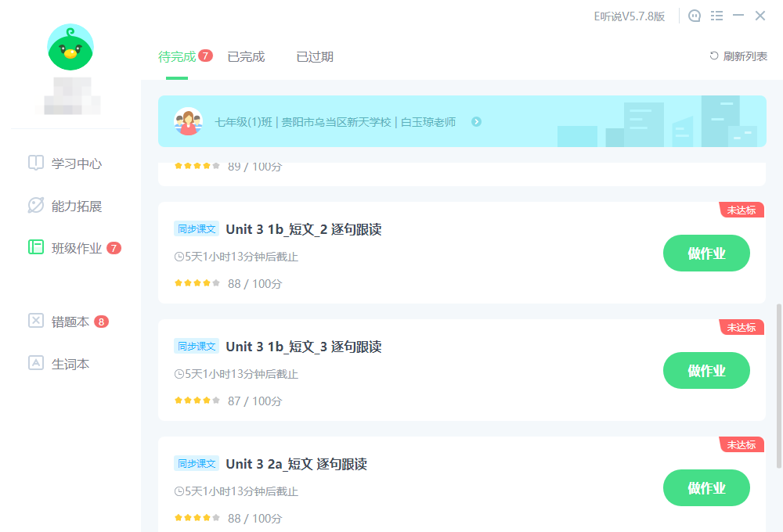Expand class details via arrow beside 白玉琼老师

tap(477, 122)
